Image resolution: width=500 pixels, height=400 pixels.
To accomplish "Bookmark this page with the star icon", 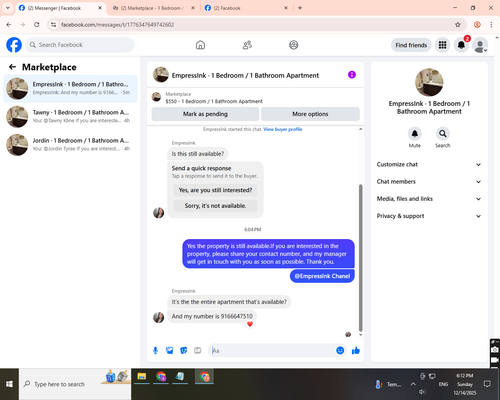I will 458,25.
